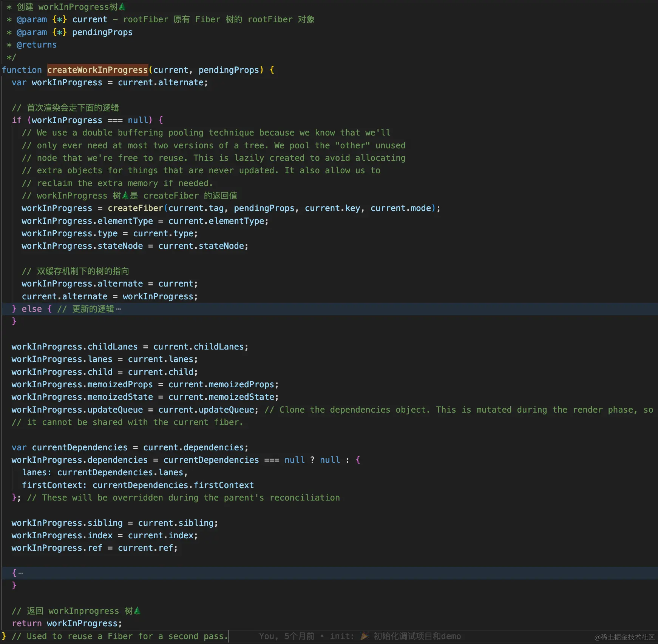Click the 'it cannot be shared' comment line
The image size is (658, 644).
point(127,422)
